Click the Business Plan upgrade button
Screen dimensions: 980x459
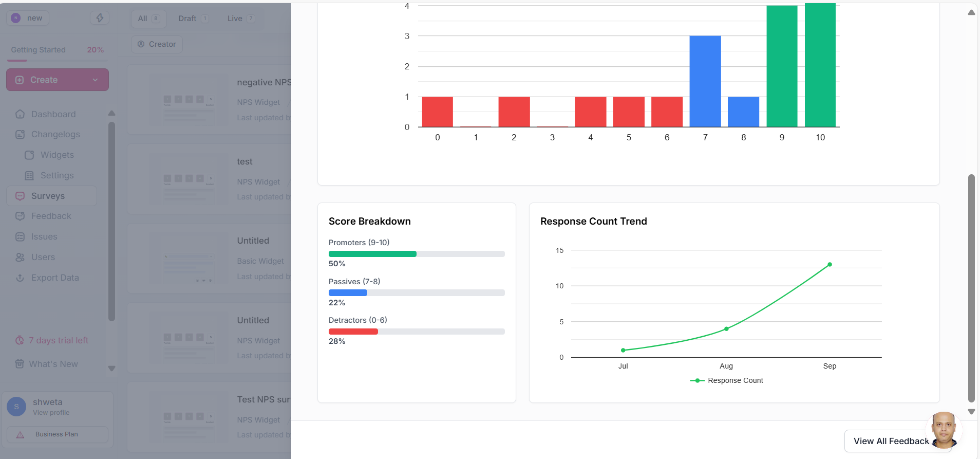click(57, 434)
